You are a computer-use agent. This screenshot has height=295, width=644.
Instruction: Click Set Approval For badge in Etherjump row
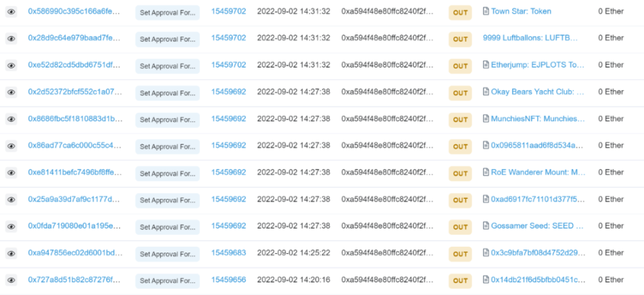click(x=168, y=66)
